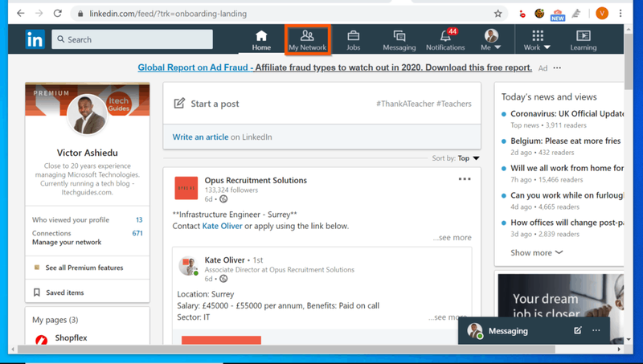The image size is (643, 364).
Task: Expand Show more news
Action: pyautogui.click(x=536, y=252)
